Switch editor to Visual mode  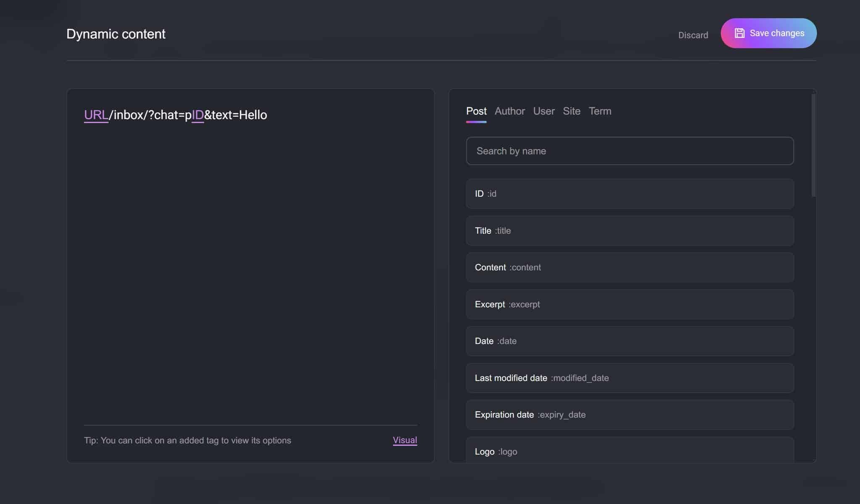(x=404, y=440)
